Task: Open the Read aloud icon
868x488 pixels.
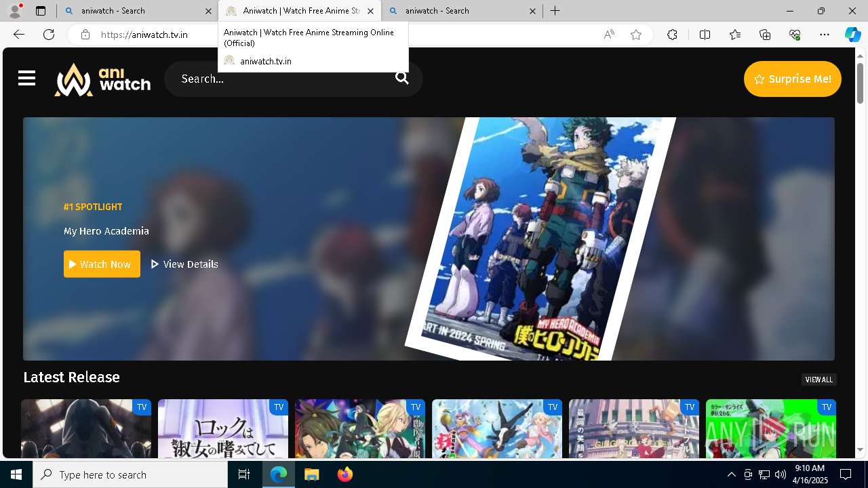Action: pyautogui.click(x=609, y=35)
